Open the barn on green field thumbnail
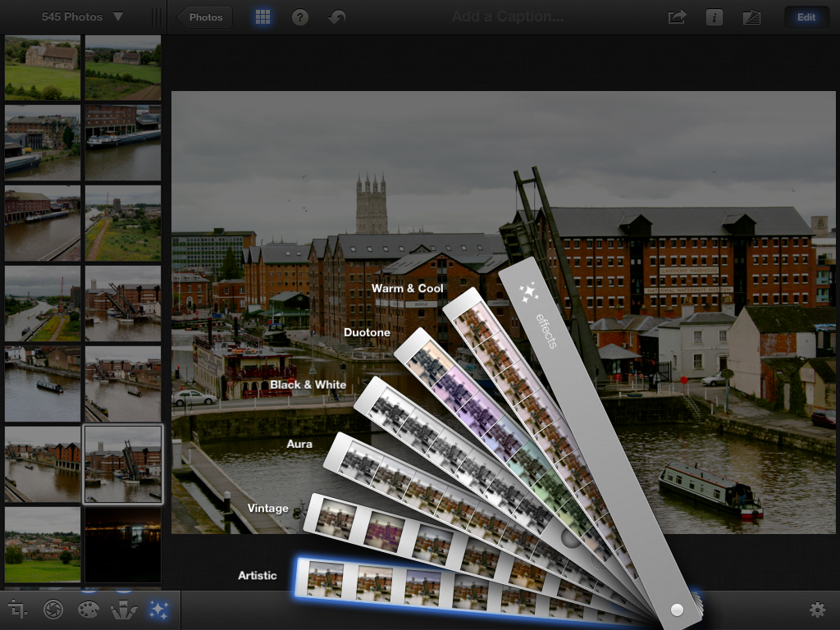Image resolution: width=840 pixels, height=630 pixels. (x=43, y=67)
